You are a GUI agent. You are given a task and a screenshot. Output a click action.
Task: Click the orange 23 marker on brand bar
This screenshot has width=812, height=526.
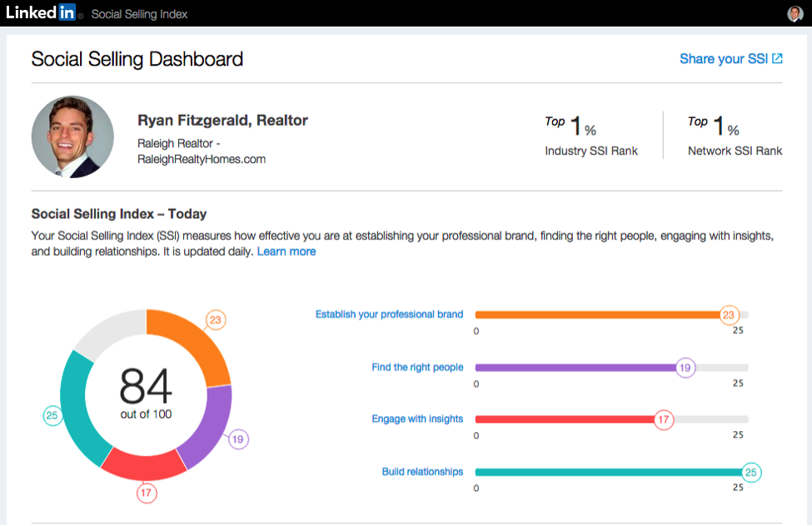(x=729, y=315)
